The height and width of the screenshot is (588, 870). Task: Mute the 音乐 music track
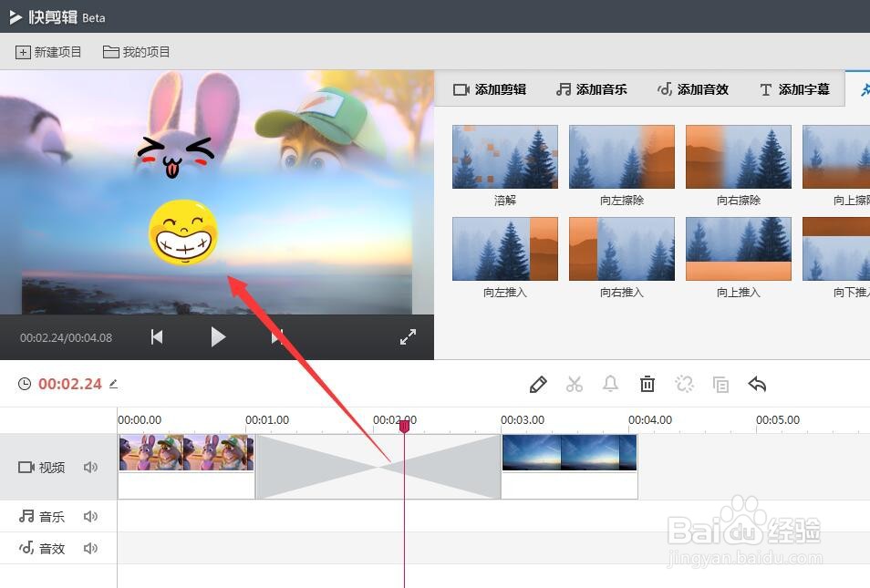coord(90,517)
